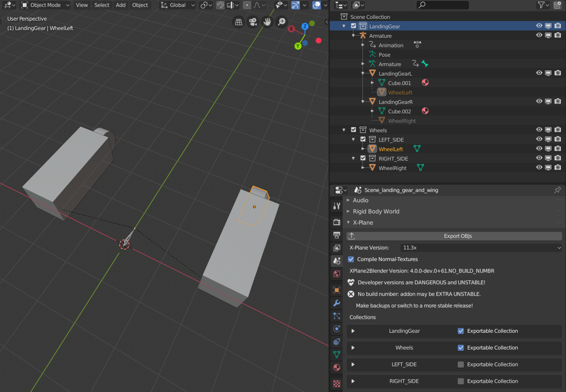Select WheelRight under RIGHT_SIDE collection
The height and width of the screenshot is (392, 566).
(x=393, y=168)
